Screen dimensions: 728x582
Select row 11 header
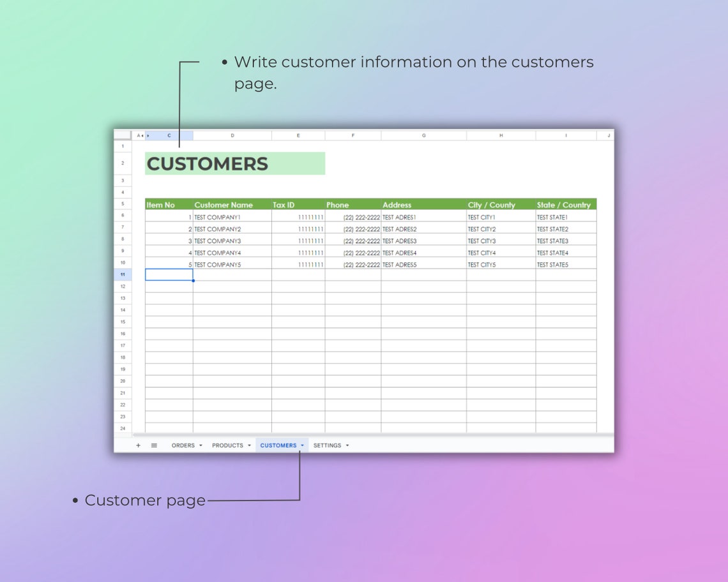pyautogui.click(x=122, y=274)
